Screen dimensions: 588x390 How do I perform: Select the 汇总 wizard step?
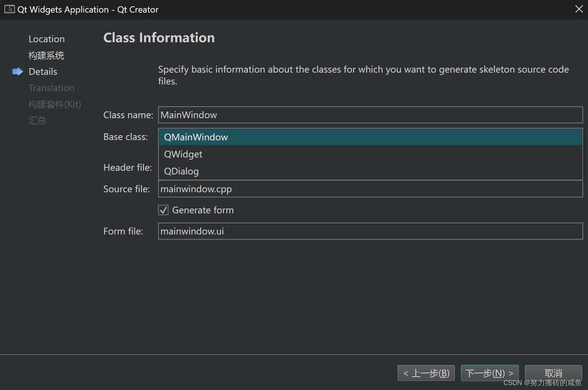(x=37, y=120)
